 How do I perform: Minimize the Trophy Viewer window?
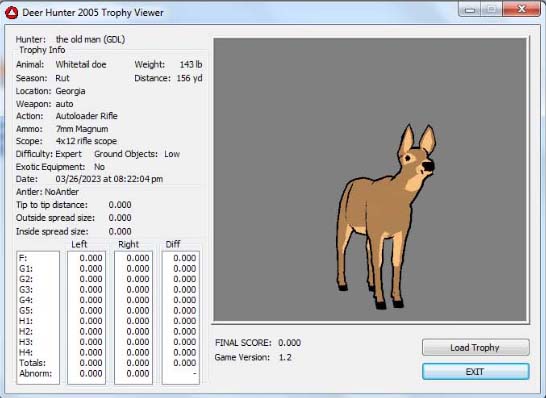pyautogui.click(x=470, y=9)
